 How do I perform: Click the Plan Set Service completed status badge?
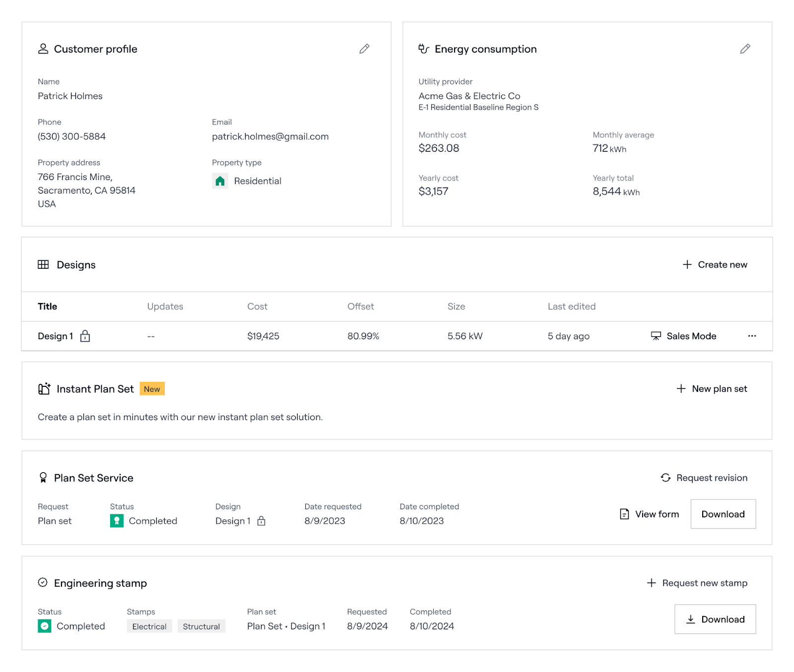coord(117,521)
